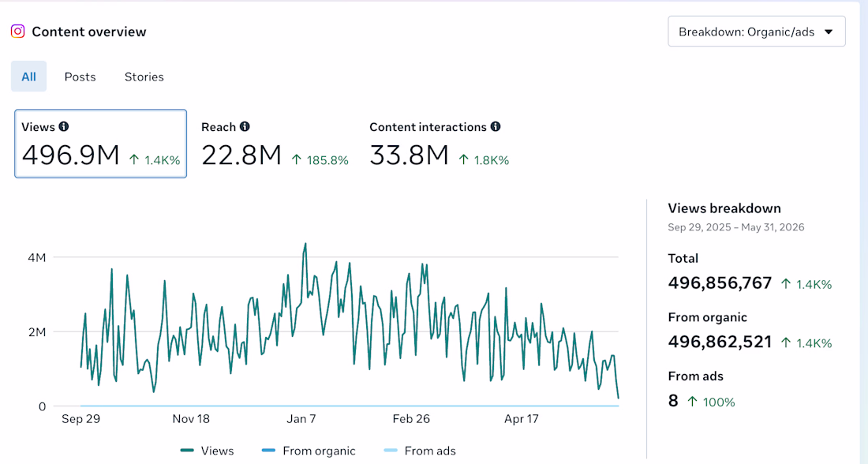
Task: Switch to the Posts tab
Action: [x=80, y=77]
